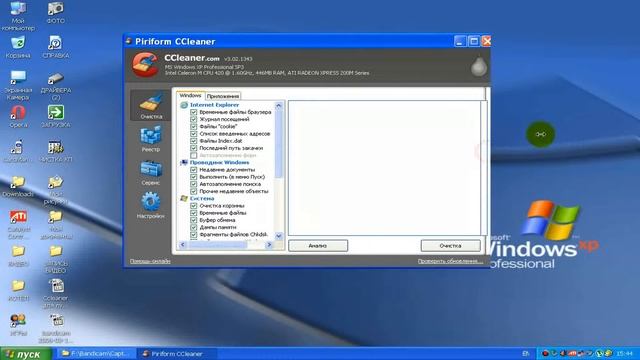The height and width of the screenshot is (360, 640).
Task: Open the Мои документы folder
Action: coord(56,224)
